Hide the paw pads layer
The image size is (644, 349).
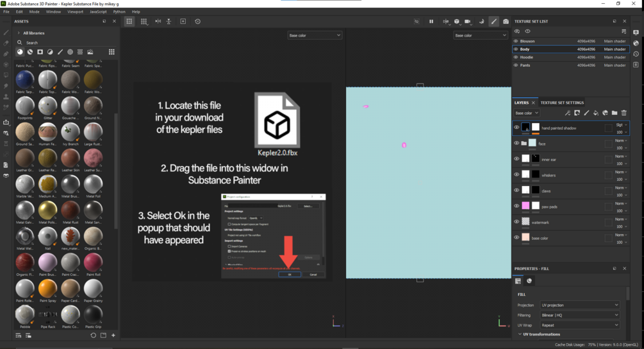[516, 207]
